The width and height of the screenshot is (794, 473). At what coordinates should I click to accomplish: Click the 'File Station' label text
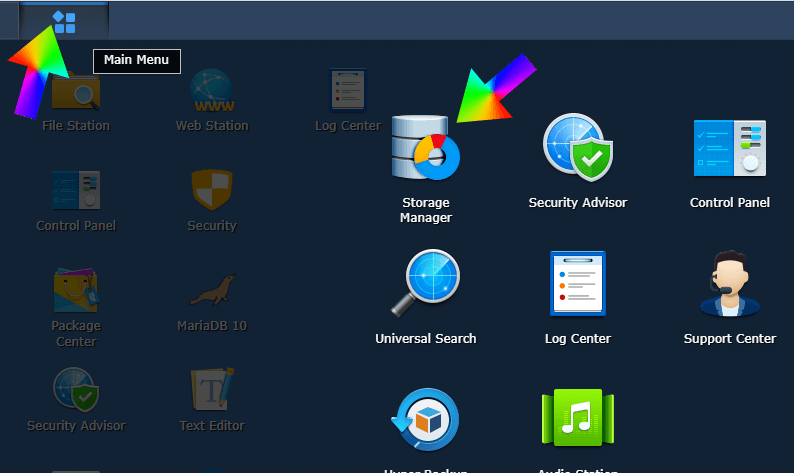[76, 126]
